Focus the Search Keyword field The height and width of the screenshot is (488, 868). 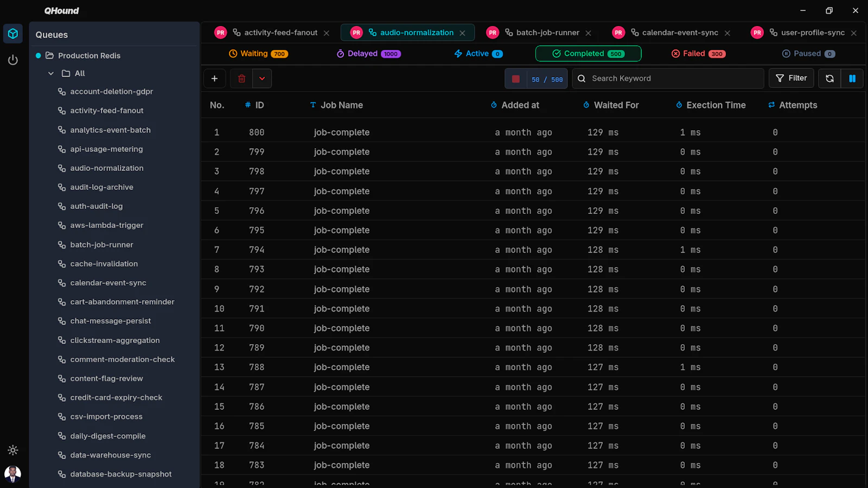(x=668, y=79)
